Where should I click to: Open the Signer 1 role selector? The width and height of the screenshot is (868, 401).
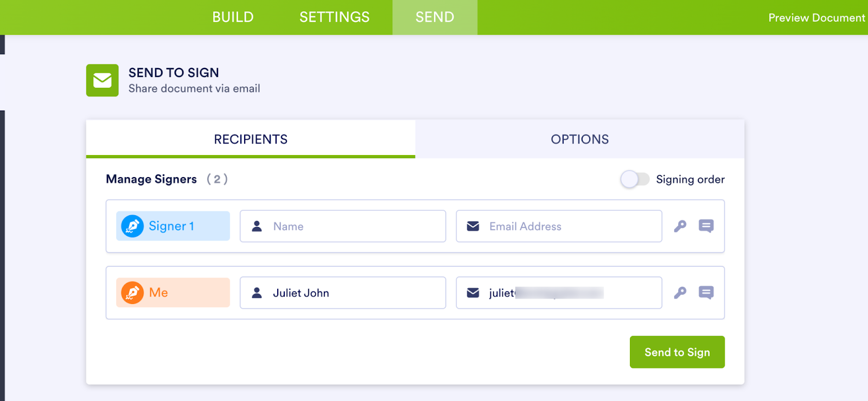[173, 226]
